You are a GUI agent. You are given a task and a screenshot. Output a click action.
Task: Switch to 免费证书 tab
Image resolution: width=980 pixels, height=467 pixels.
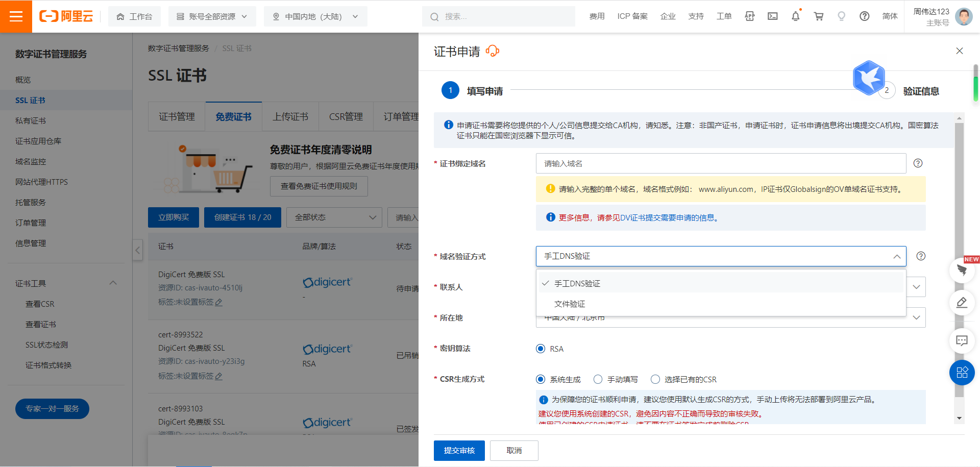pyautogui.click(x=233, y=117)
